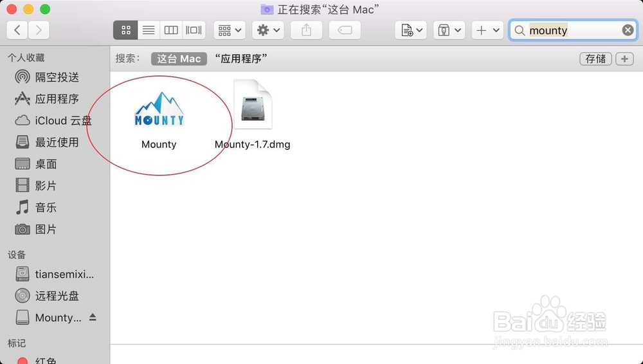Click the folder proxy icon in title bar

[267, 9]
